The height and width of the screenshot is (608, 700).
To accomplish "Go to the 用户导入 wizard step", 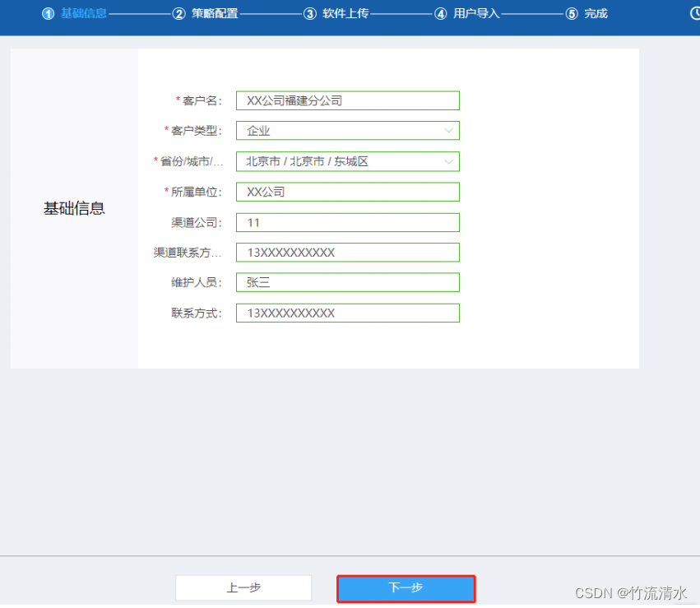I will pyautogui.click(x=476, y=13).
